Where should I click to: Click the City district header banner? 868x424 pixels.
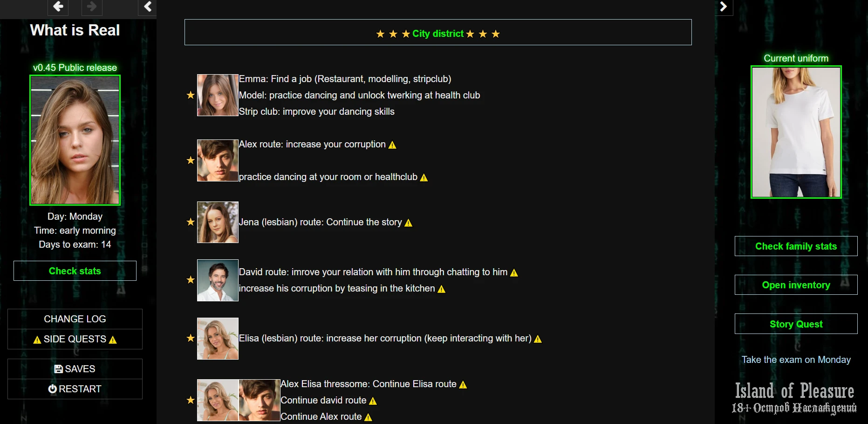[438, 32]
